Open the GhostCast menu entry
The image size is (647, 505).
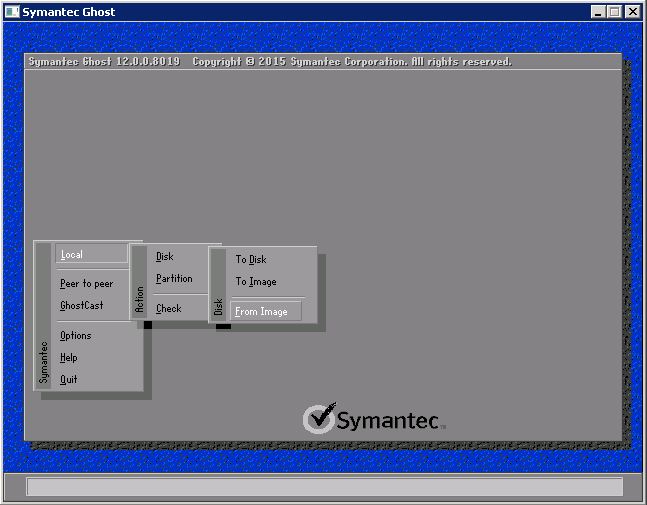81,305
